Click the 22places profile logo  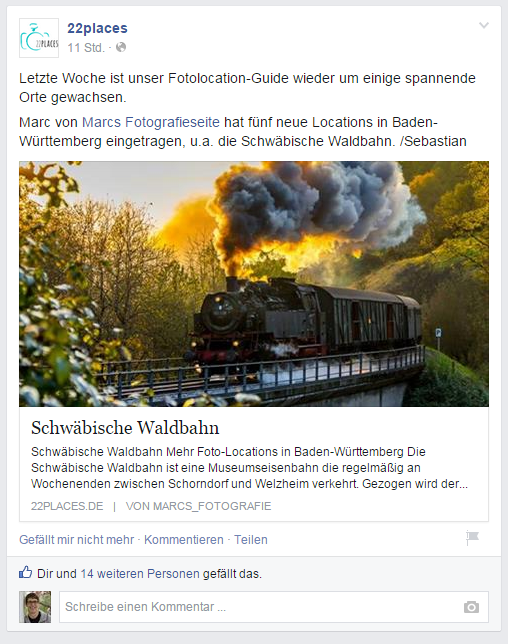pos(39,38)
